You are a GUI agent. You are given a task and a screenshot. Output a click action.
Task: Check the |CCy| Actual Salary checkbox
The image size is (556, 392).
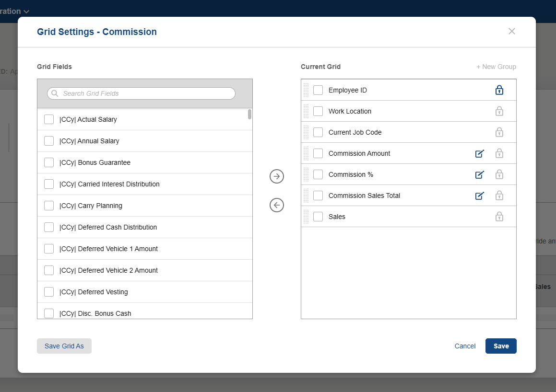pos(49,119)
